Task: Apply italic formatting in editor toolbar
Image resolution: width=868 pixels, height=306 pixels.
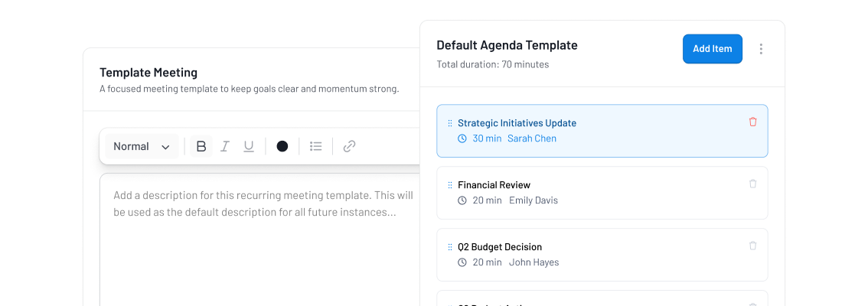Action: pyautogui.click(x=225, y=146)
